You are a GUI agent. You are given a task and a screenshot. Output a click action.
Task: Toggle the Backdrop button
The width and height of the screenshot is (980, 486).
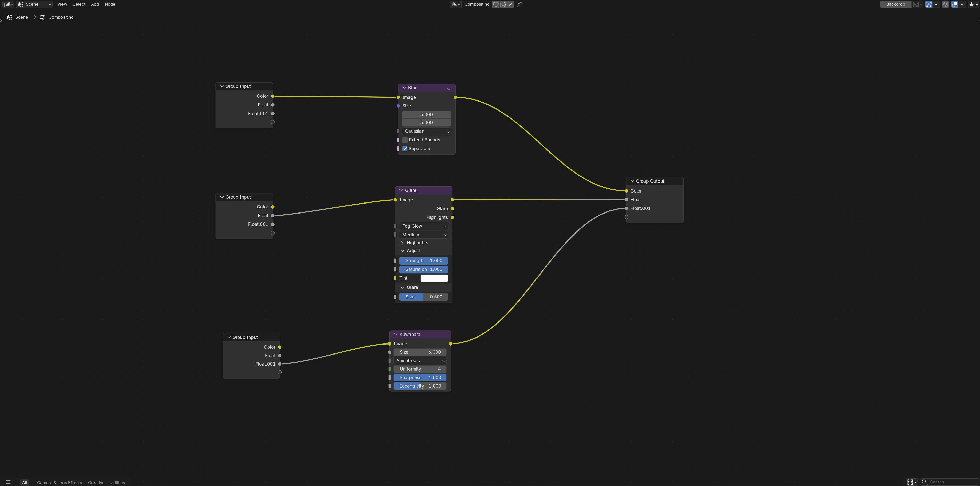tap(895, 4)
